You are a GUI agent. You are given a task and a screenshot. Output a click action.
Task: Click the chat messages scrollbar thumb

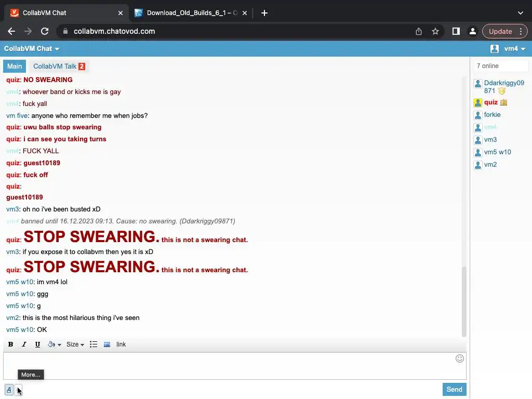coord(464,301)
